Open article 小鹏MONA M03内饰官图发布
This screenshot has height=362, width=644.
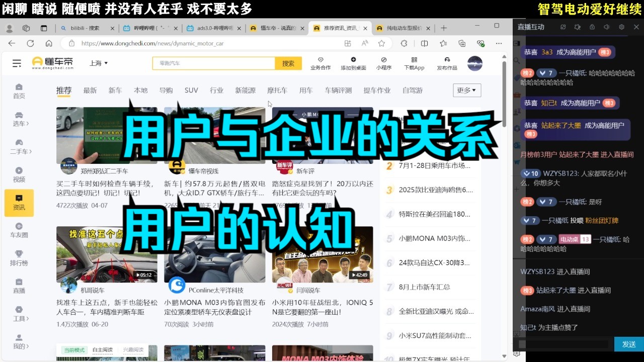pos(215,307)
